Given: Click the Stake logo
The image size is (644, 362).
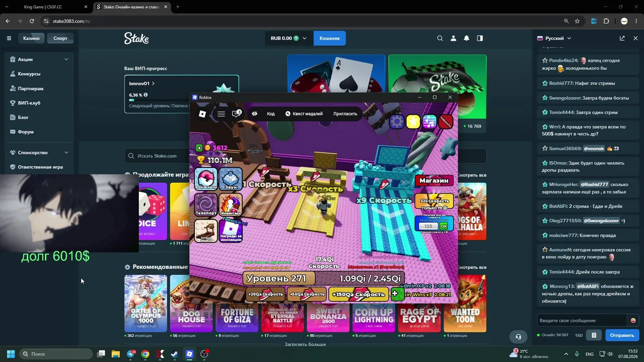Looking at the screenshot, I should pos(136,38).
